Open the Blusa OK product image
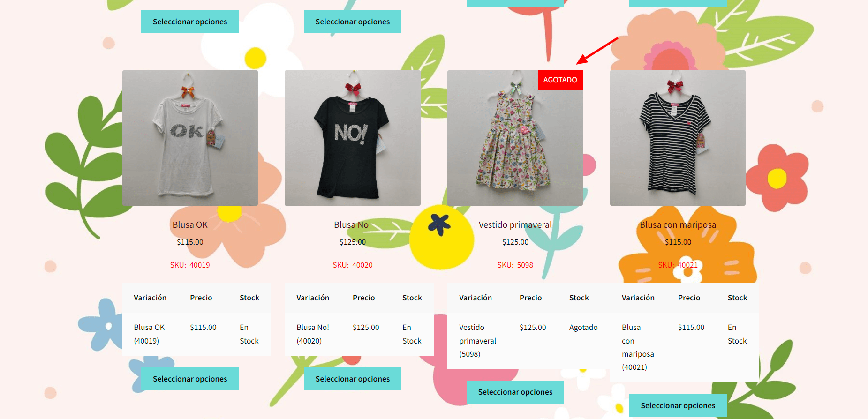Viewport: 868px width, 419px height. click(190, 138)
